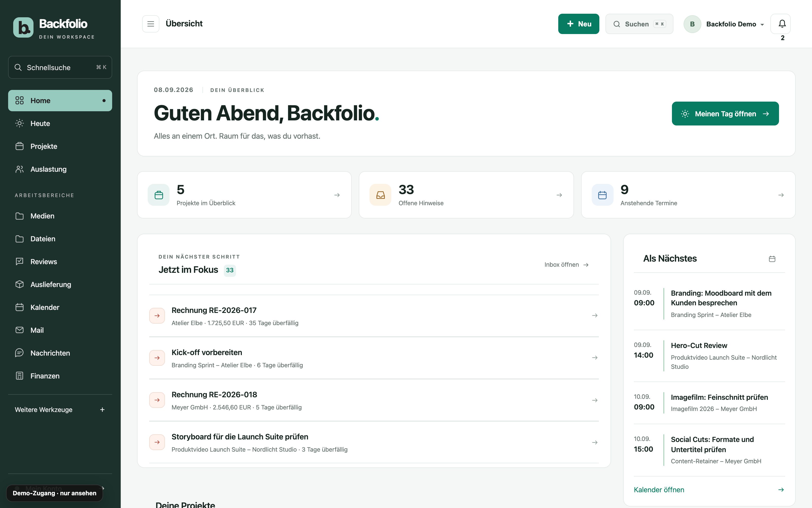Click the Finanzen calculator icon

coord(20,376)
